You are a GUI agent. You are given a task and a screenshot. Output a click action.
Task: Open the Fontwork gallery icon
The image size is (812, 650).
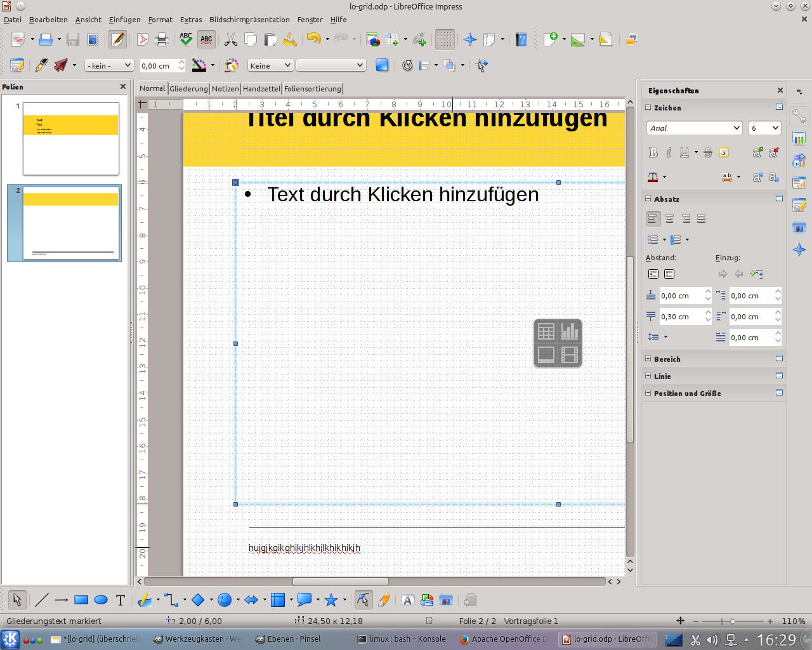click(408, 600)
